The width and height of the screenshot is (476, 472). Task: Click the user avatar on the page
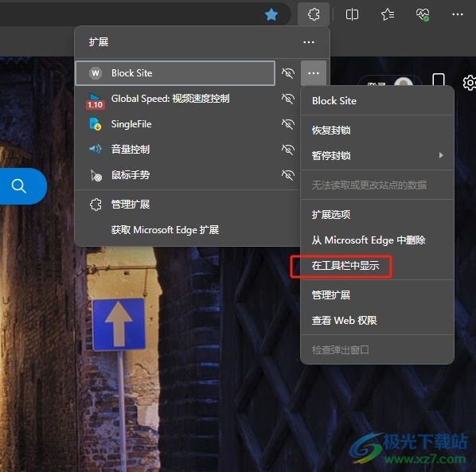pyautogui.click(x=403, y=82)
